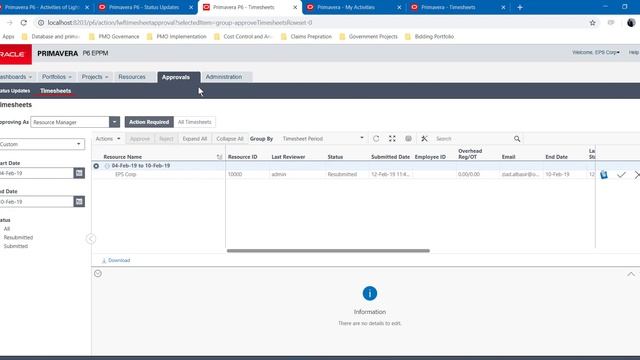
Task: Filter status by All
Action: pyautogui.click(x=7, y=229)
